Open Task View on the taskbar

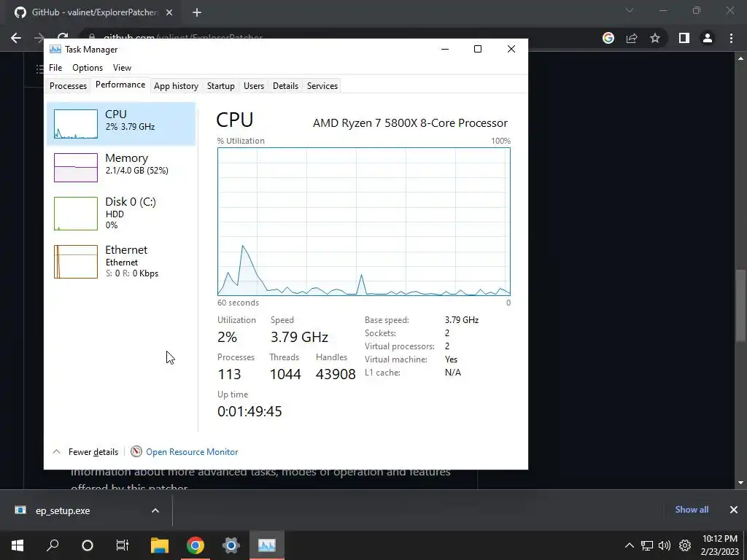pos(123,545)
